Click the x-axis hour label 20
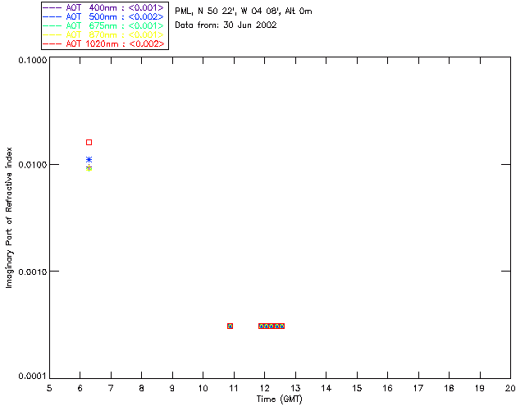 pos(510,388)
